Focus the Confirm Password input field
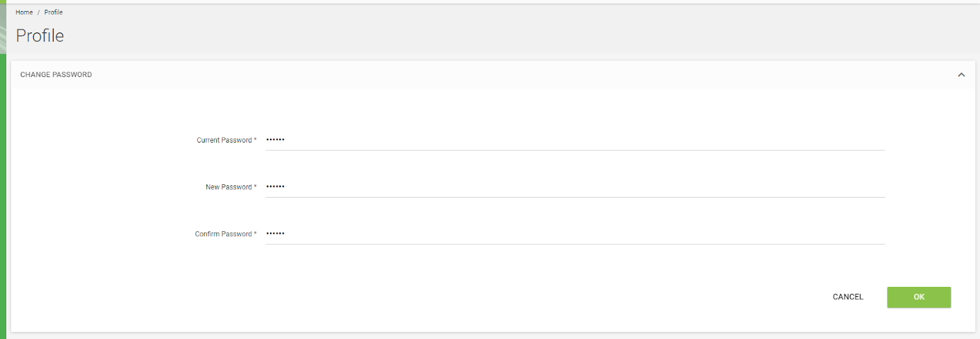The height and width of the screenshot is (339, 980). click(x=575, y=234)
